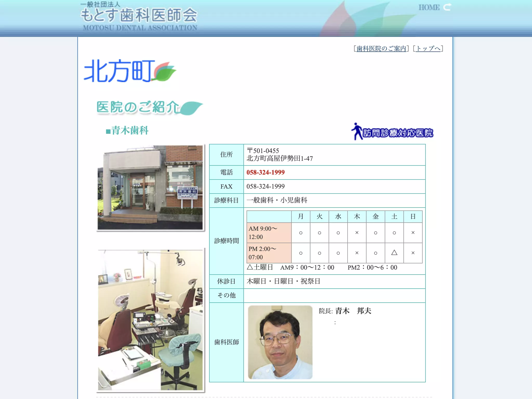532x399 pixels.
Task: Follow the トップへ link
Action: pos(428,49)
